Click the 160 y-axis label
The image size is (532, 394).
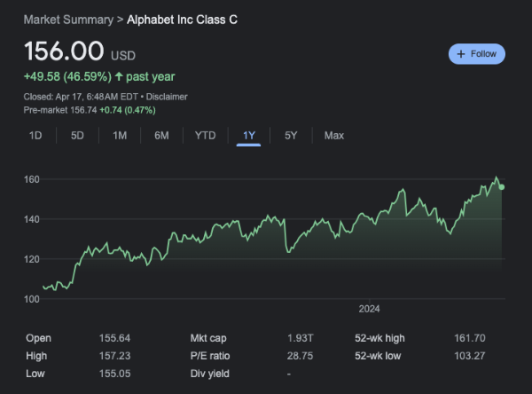(32, 179)
